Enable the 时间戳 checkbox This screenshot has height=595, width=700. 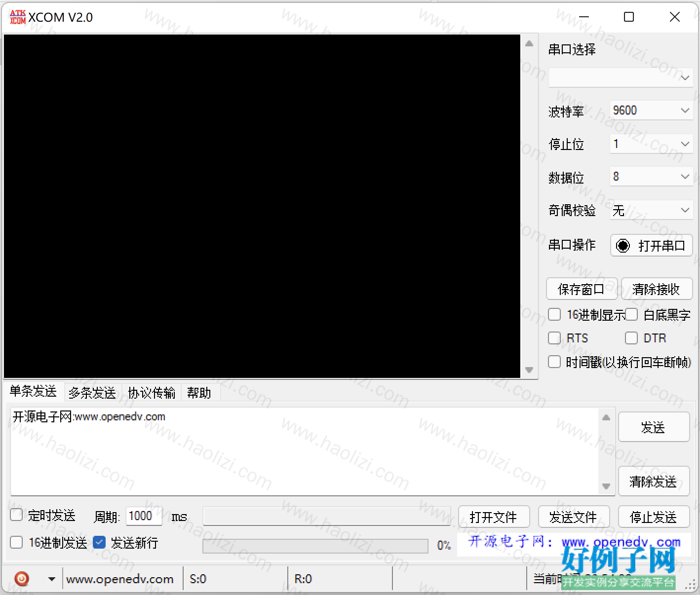554,362
